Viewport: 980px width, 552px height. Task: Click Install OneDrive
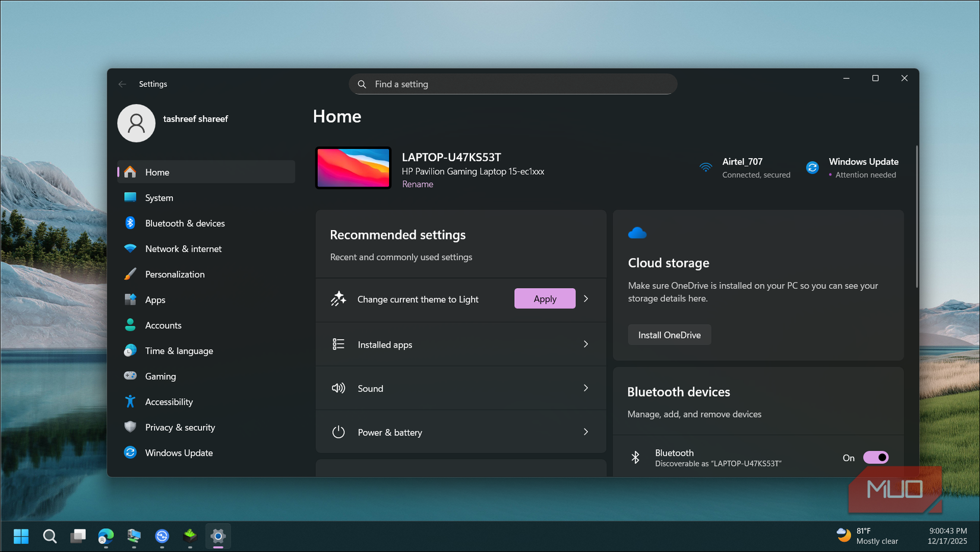click(x=669, y=335)
